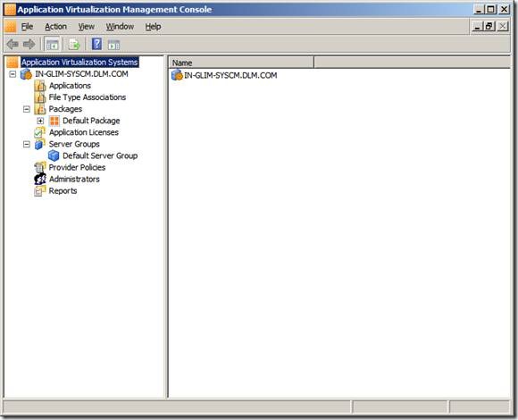
Task: Click the console system menu icon beside File
Action: click(x=11, y=27)
